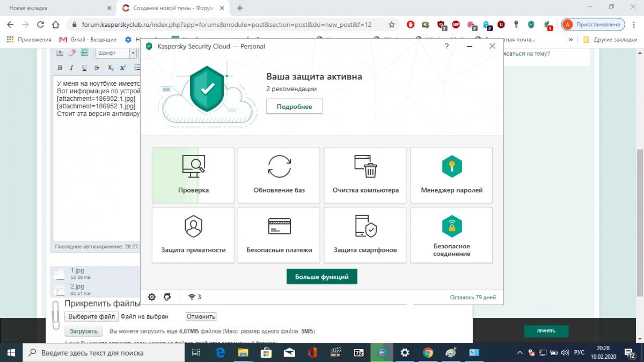Click the Kaspersky support agent icon

pyautogui.click(x=167, y=297)
